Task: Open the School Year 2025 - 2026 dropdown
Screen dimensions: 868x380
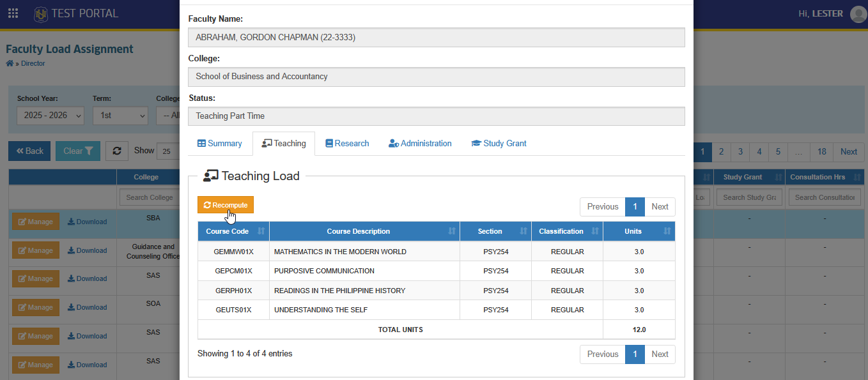Action: click(50, 116)
